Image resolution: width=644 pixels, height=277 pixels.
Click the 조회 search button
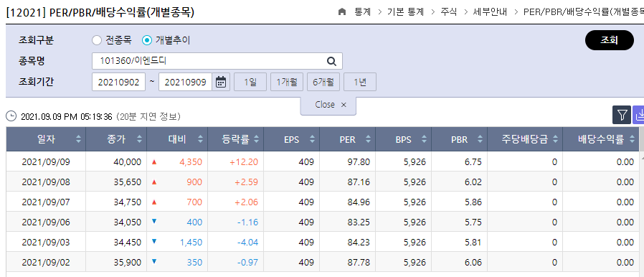[x=609, y=40]
